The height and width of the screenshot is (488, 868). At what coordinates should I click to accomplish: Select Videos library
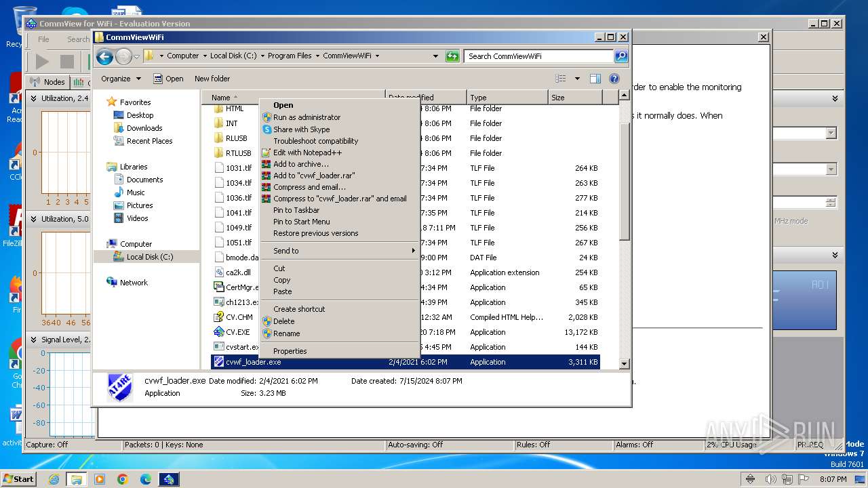click(x=137, y=218)
